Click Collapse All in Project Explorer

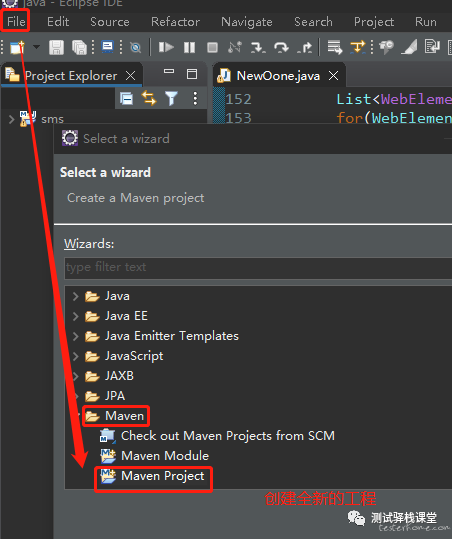click(126, 99)
